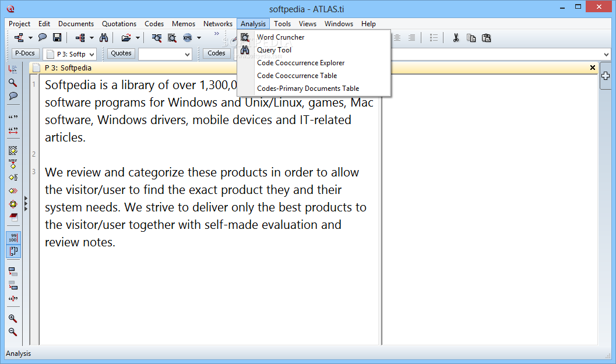
Task: Expand toolbar overflow double chevron
Action: point(216,34)
